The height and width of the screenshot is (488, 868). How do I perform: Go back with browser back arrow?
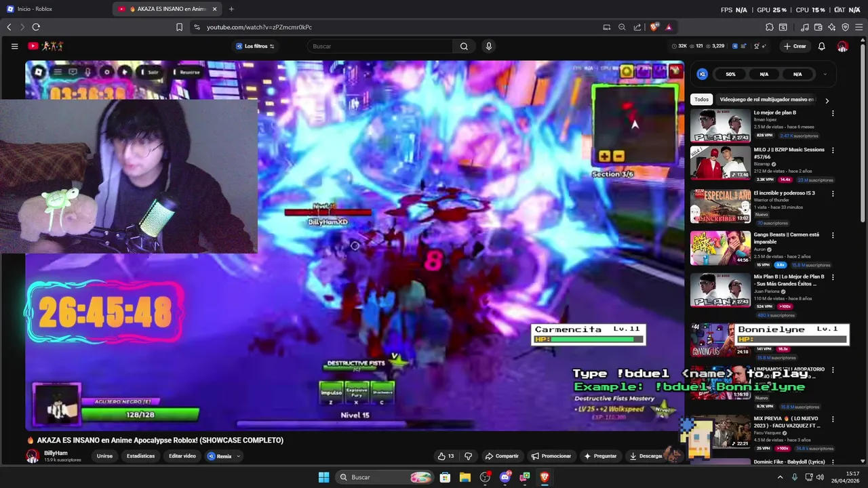pyautogui.click(x=9, y=27)
